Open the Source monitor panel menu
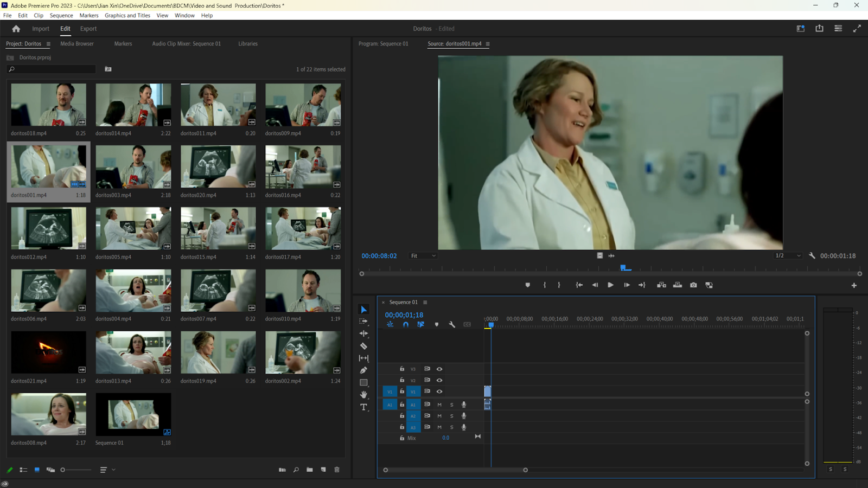This screenshot has width=868, height=488. (488, 44)
